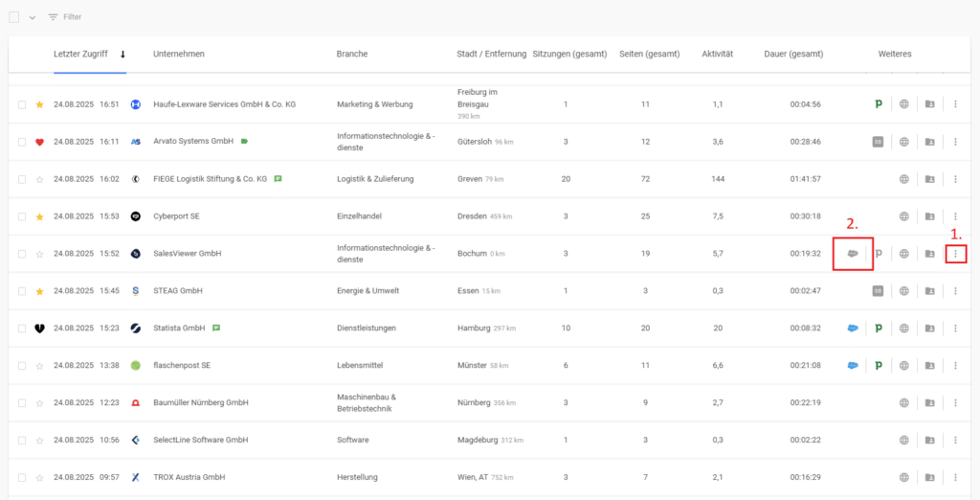
Task: Click Haufe-Lexware company logo
Action: (136, 104)
